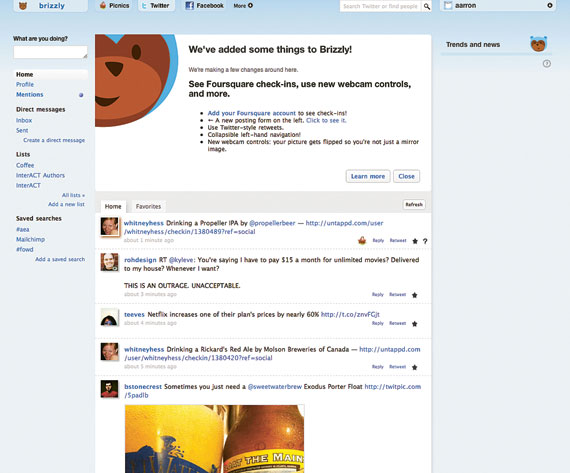This screenshot has width=570, height=473.
Task: Retweet the Propeller IPA tweet
Action: 398,240
